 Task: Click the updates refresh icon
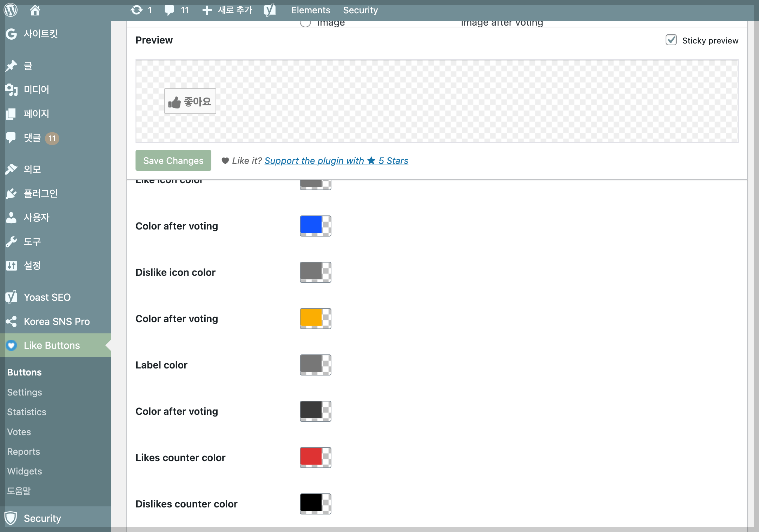point(136,10)
